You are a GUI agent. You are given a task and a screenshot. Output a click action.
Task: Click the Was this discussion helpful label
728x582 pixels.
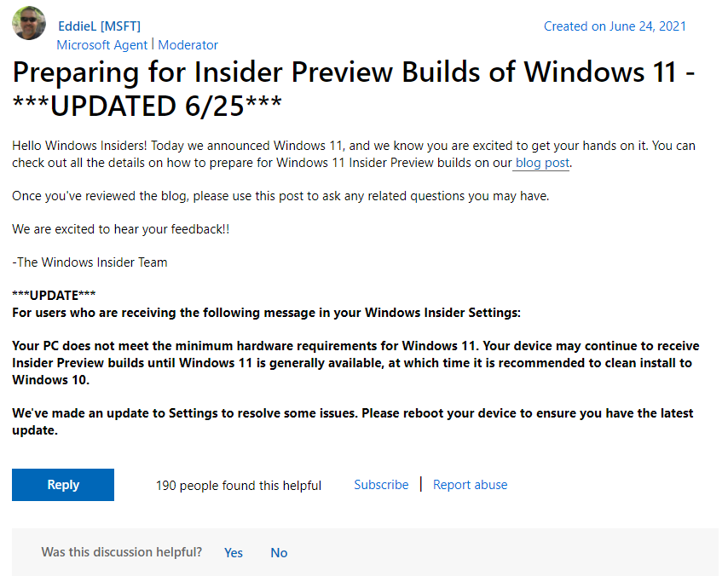coord(122,552)
